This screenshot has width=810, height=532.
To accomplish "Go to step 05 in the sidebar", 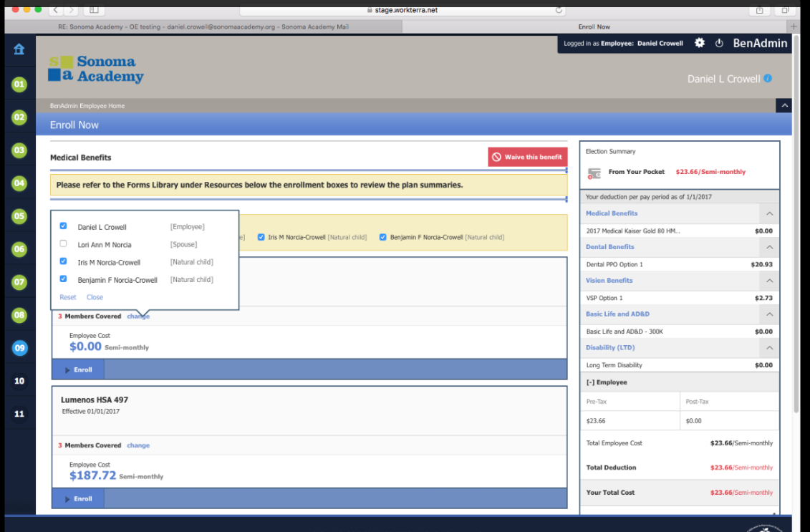I will point(19,216).
